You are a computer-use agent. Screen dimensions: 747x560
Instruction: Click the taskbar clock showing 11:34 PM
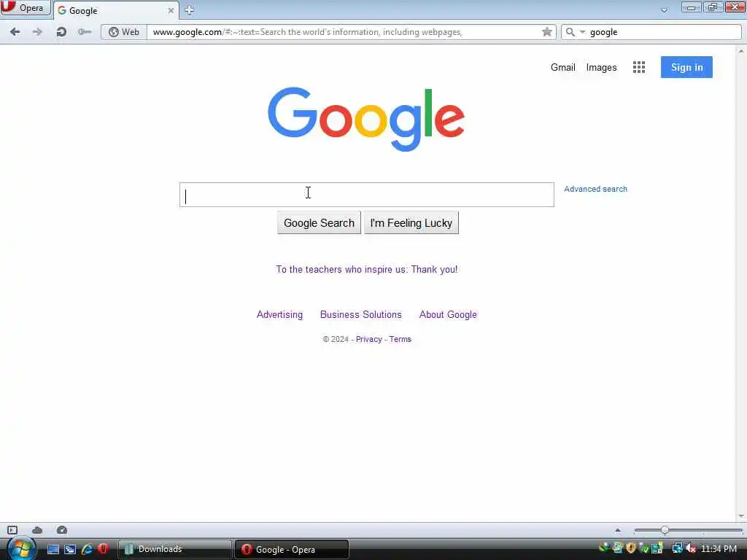[719, 549]
